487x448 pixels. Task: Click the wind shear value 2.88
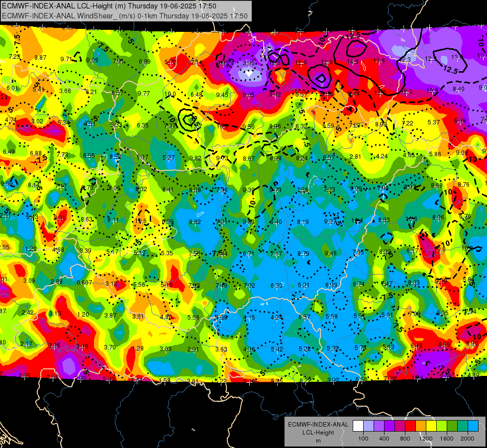coord(57,282)
